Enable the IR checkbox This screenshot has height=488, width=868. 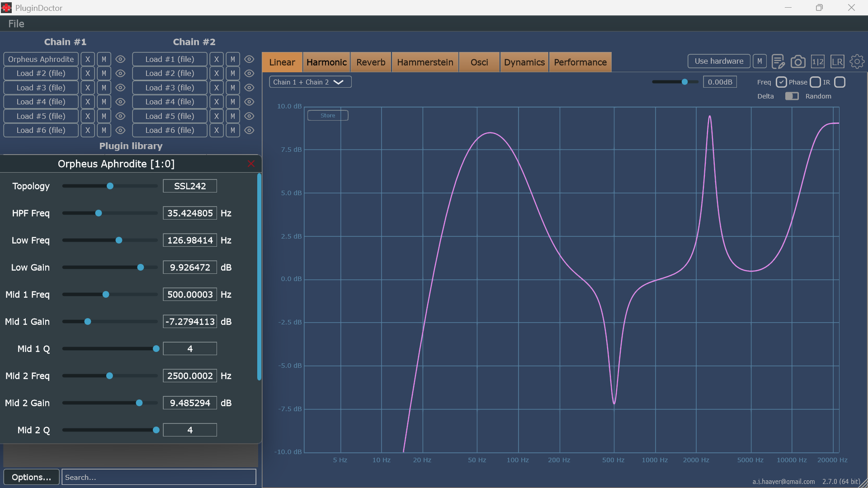click(x=840, y=82)
